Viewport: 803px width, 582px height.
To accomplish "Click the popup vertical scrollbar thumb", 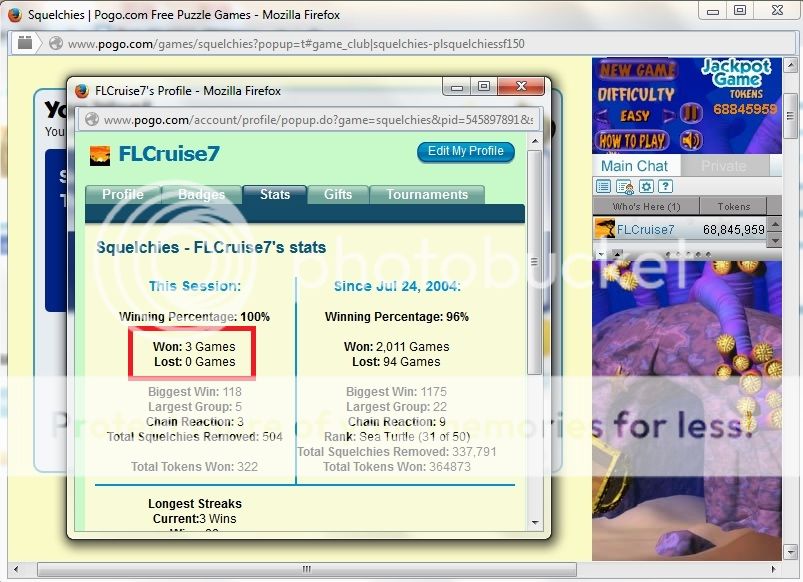I will [535, 262].
